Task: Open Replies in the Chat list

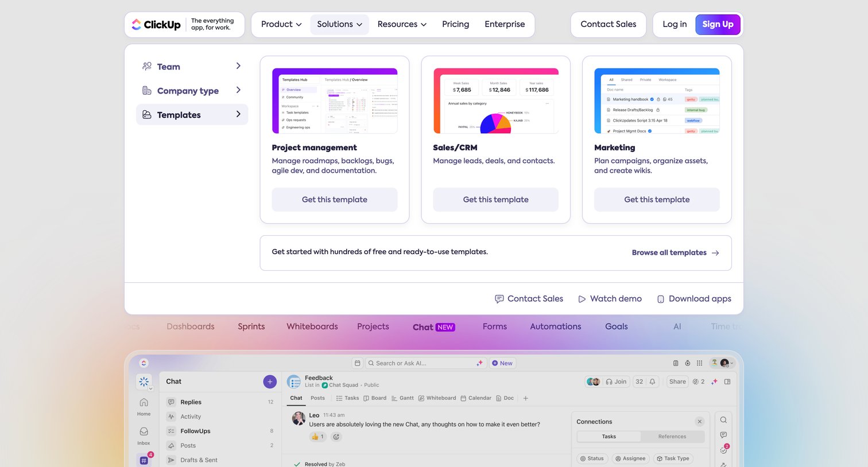Action: 220,402
